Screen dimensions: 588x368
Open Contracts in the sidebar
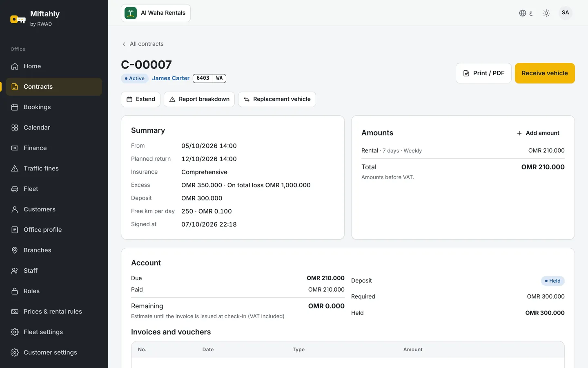click(54, 87)
